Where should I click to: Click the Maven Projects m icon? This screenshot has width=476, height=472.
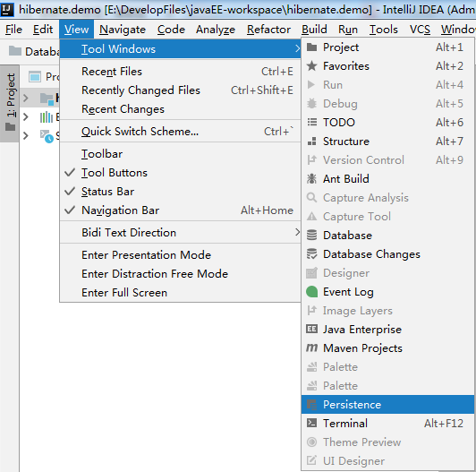coord(311,348)
